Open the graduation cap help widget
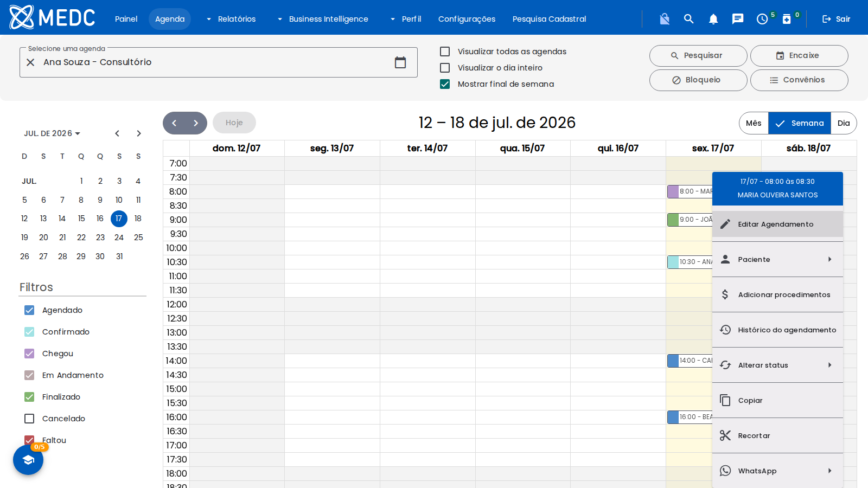This screenshot has height=488, width=868. (28, 460)
